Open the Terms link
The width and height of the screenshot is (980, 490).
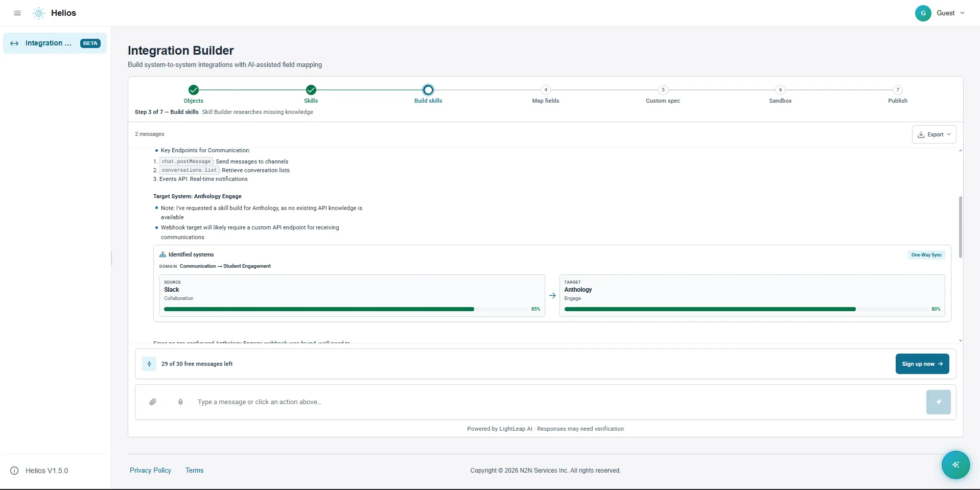click(x=194, y=471)
